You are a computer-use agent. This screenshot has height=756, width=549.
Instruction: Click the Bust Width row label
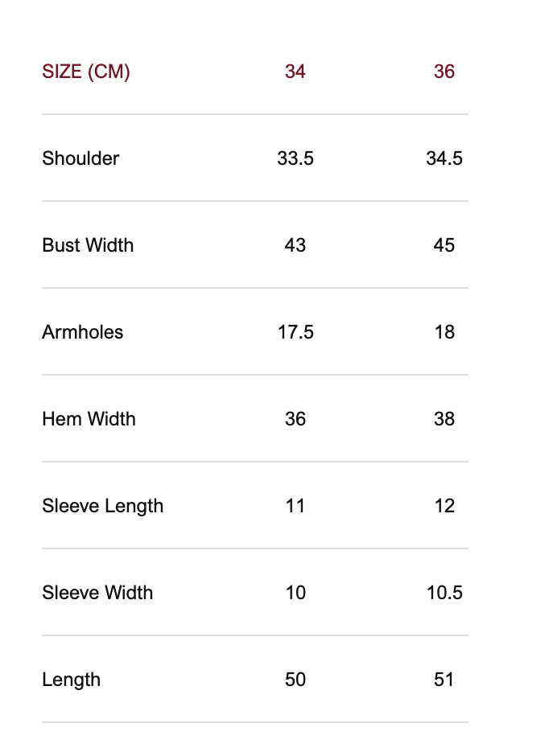88,245
